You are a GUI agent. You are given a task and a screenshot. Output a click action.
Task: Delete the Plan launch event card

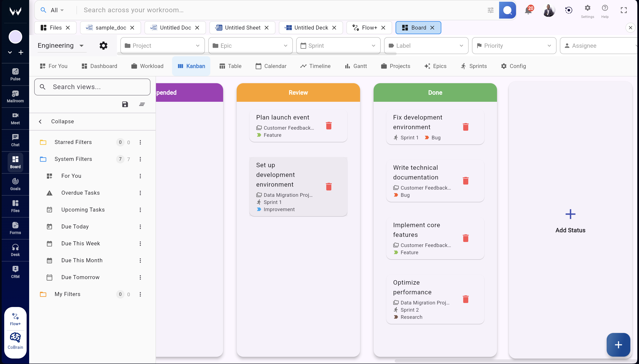pyautogui.click(x=329, y=126)
